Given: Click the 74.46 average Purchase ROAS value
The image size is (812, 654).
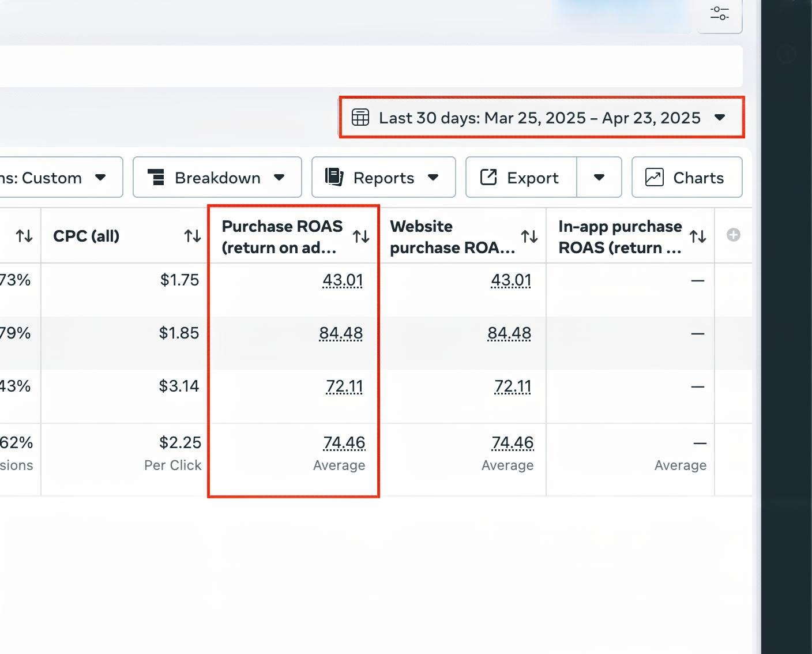Looking at the screenshot, I should click(344, 443).
